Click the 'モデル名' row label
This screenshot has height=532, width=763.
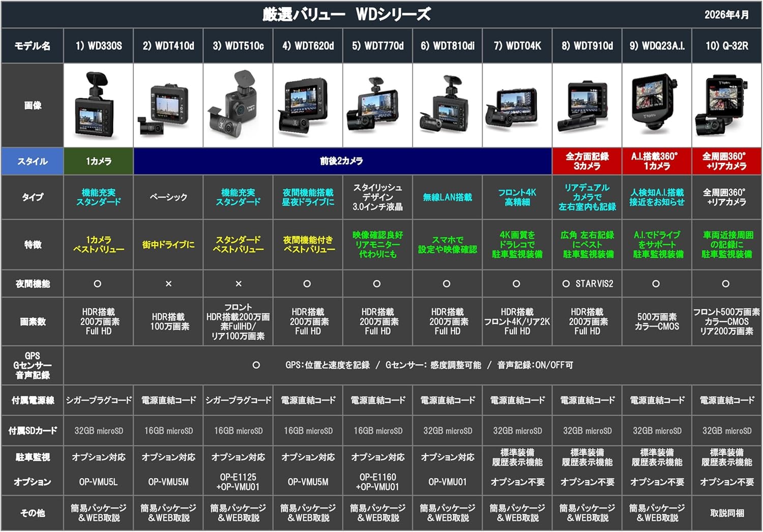[33, 46]
